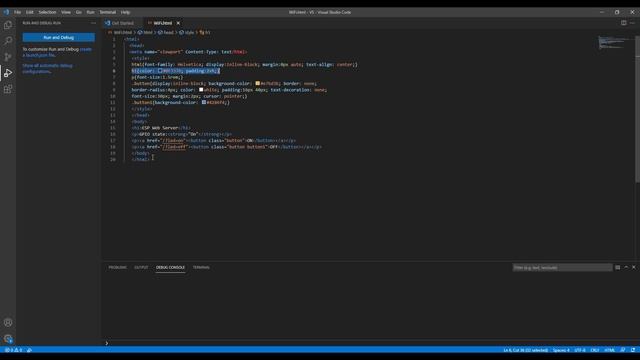Close the WiFi.html editor tab
640x360 pixels.
click(178, 23)
